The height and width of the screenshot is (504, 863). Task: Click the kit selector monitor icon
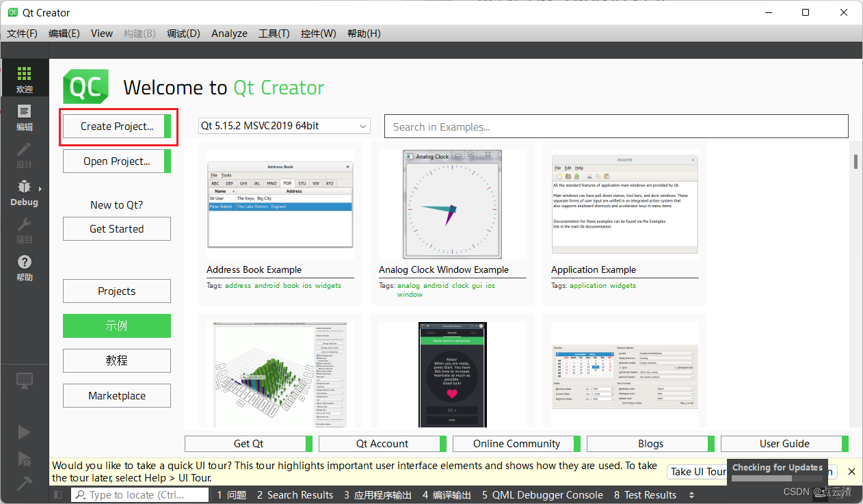(25, 381)
